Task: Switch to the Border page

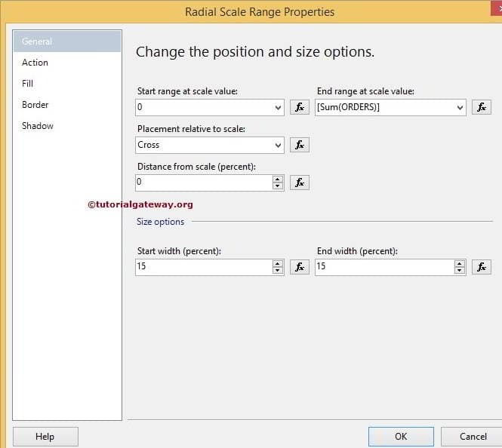Action: [x=67, y=105]
